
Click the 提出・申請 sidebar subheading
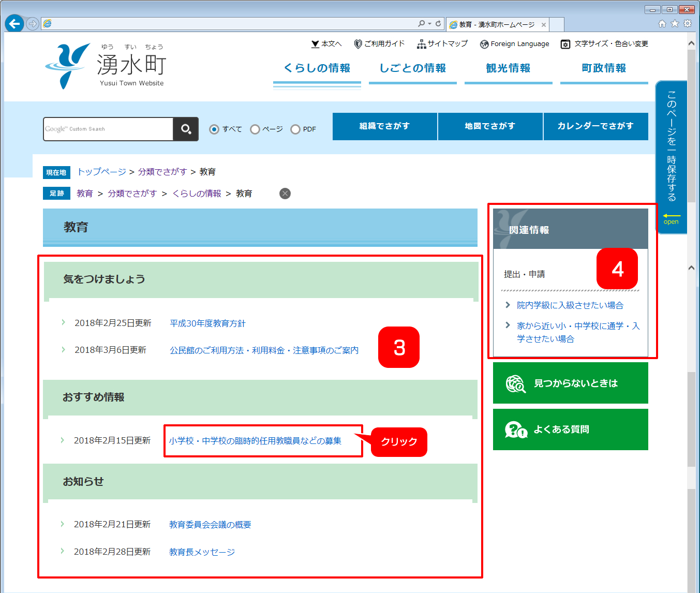525,274
